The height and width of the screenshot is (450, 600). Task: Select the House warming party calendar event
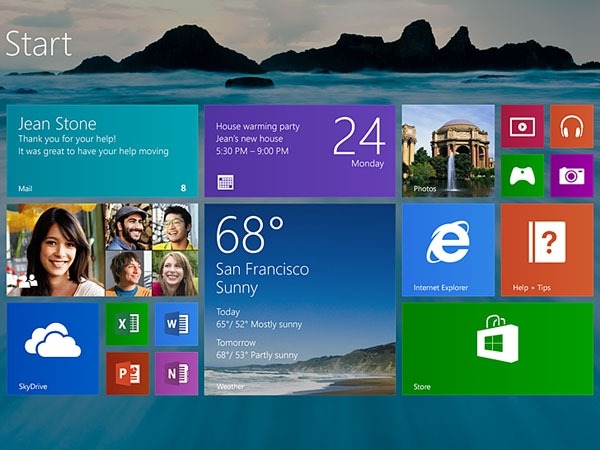click(260, 139)
